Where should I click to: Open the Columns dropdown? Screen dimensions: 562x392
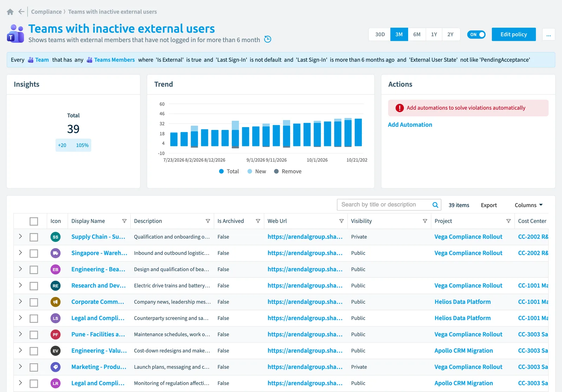click(x=529, y=205)
